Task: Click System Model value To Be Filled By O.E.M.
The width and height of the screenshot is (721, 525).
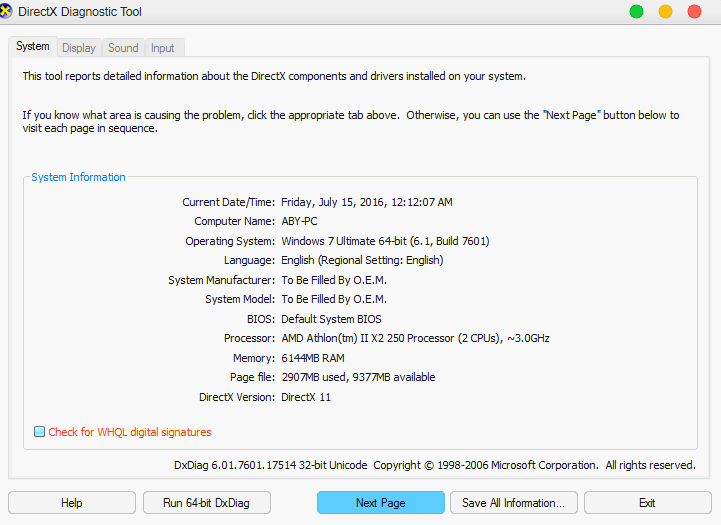Action: [334, 299]
